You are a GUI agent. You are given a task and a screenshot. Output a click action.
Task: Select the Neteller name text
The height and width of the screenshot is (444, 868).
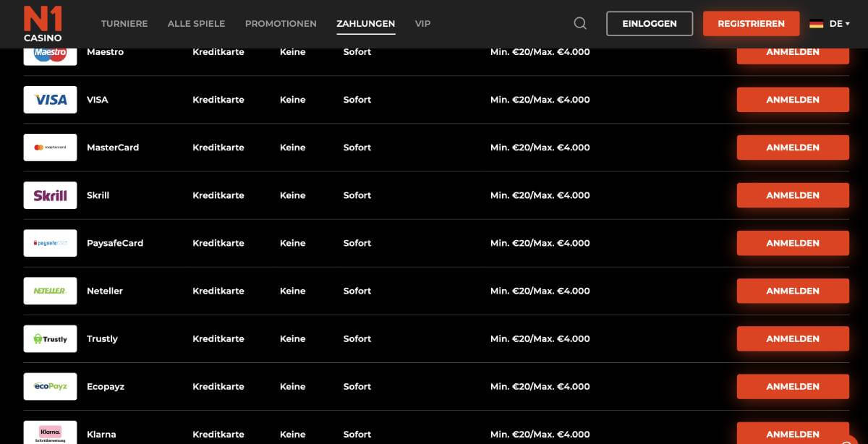105,291
